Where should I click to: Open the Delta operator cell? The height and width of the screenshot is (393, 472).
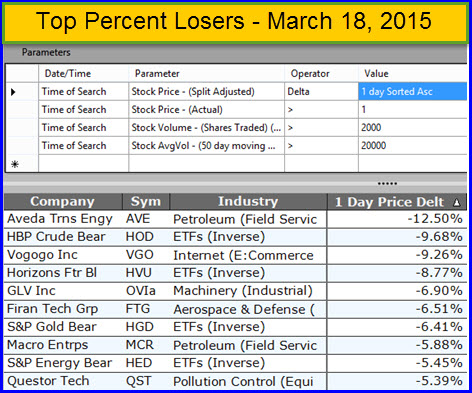(x=321, y=92)
